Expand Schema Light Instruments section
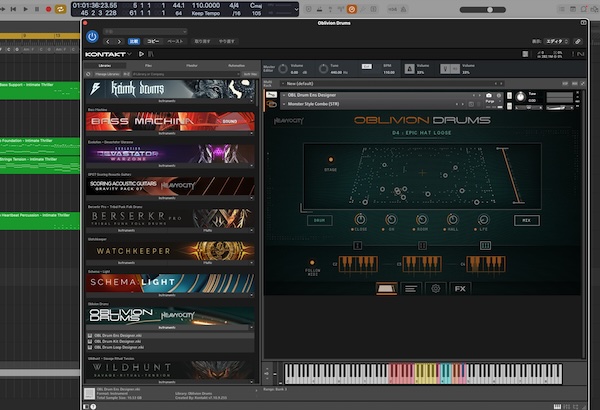Screen dimensions: 600x410 (167, 295)
